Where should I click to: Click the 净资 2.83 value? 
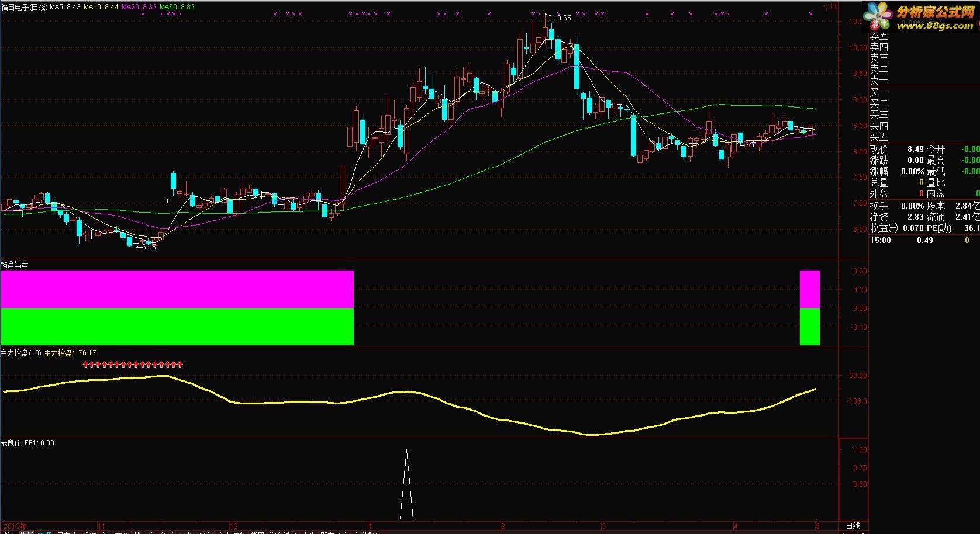tap(916, 217)
